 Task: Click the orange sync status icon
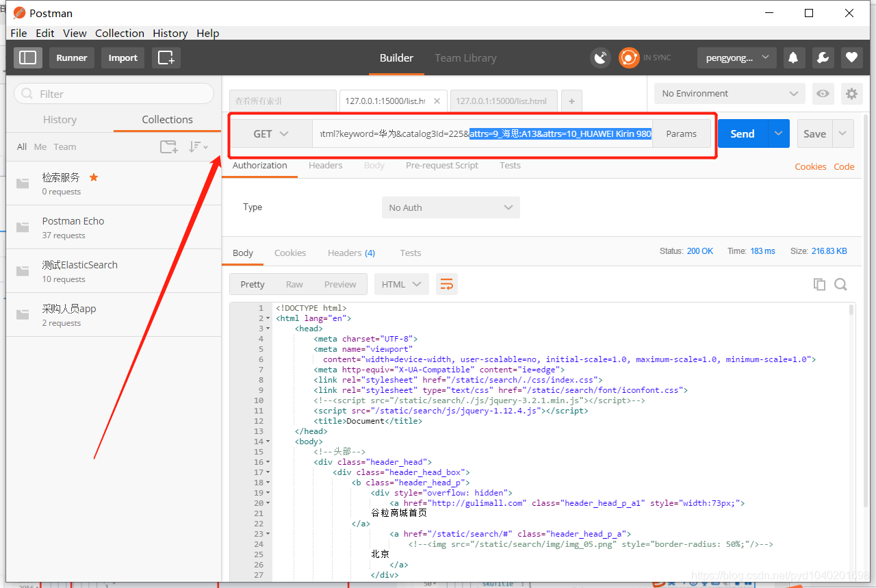click(x=628, y=57)
